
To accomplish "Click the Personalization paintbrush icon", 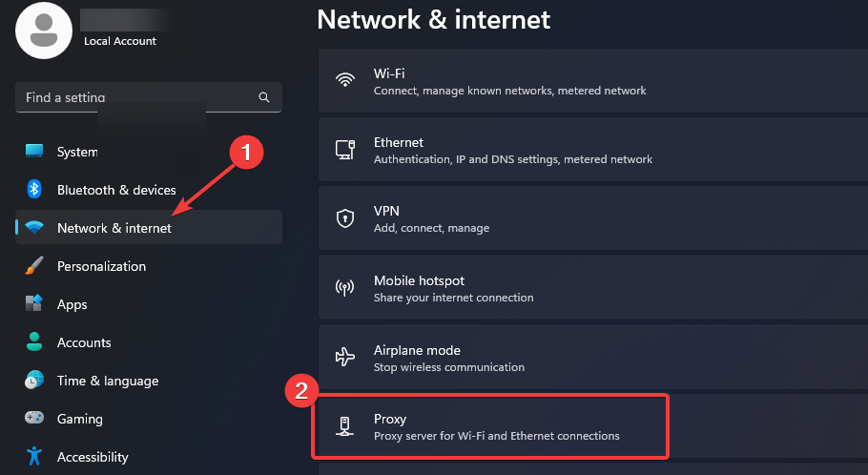I will coord(34,266).
